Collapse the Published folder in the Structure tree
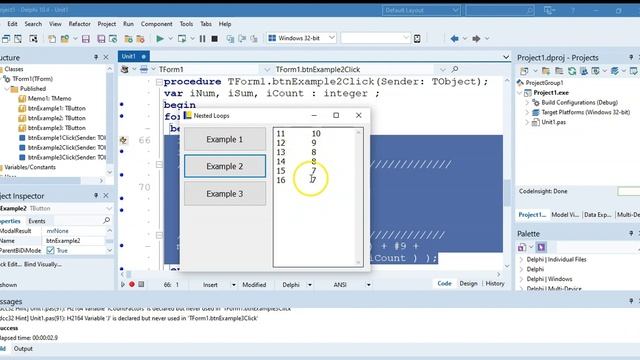This screenshot has width=640, height=360. 7,89
